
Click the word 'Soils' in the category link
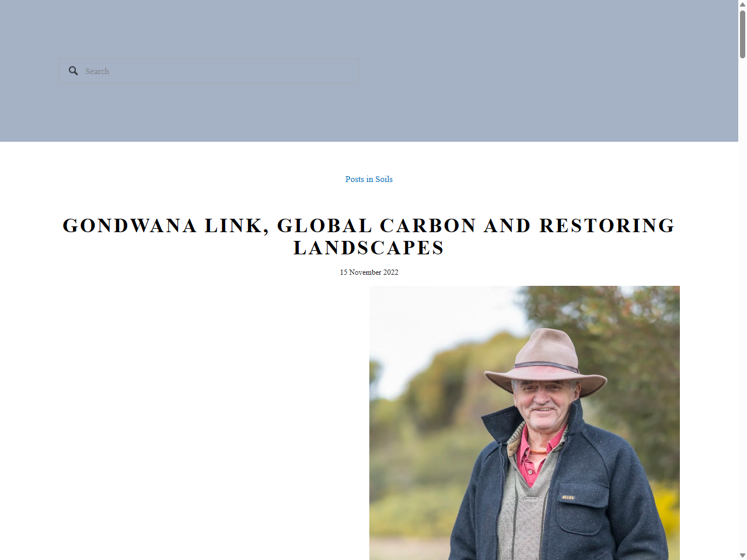click(x=384, y=179)
